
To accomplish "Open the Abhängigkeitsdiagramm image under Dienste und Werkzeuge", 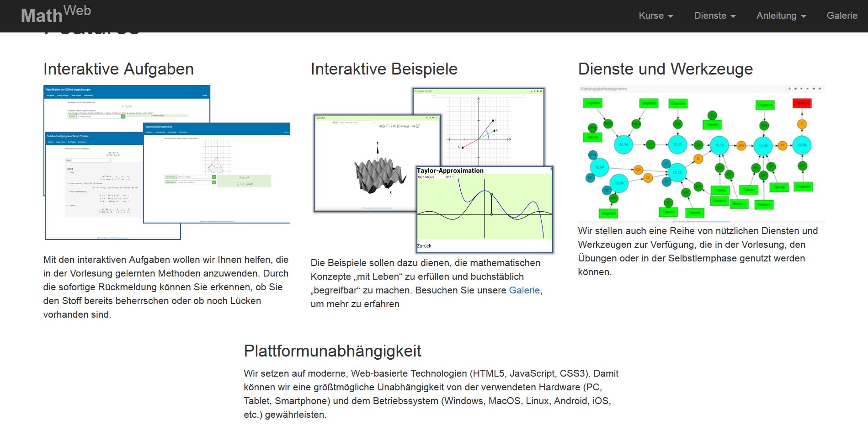I will 701,154.
